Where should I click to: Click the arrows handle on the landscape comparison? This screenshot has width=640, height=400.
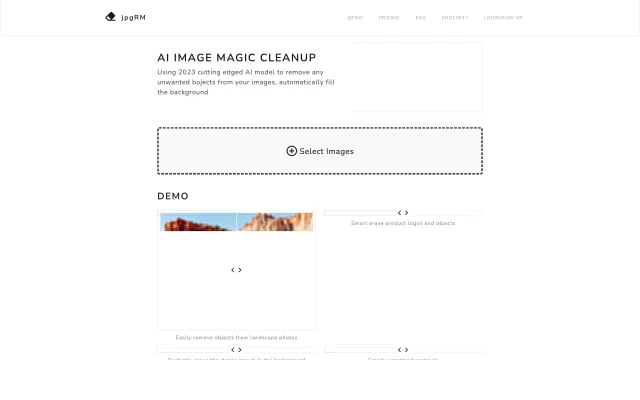click(236, 270)
